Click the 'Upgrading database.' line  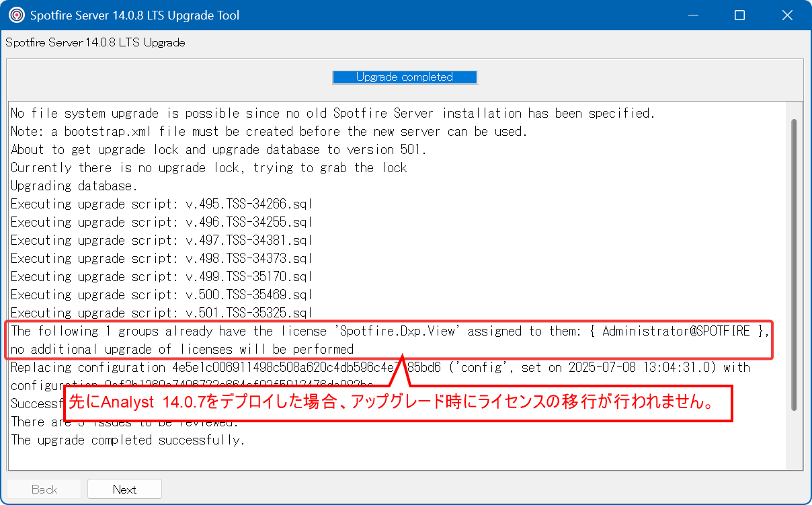(74, 186)
